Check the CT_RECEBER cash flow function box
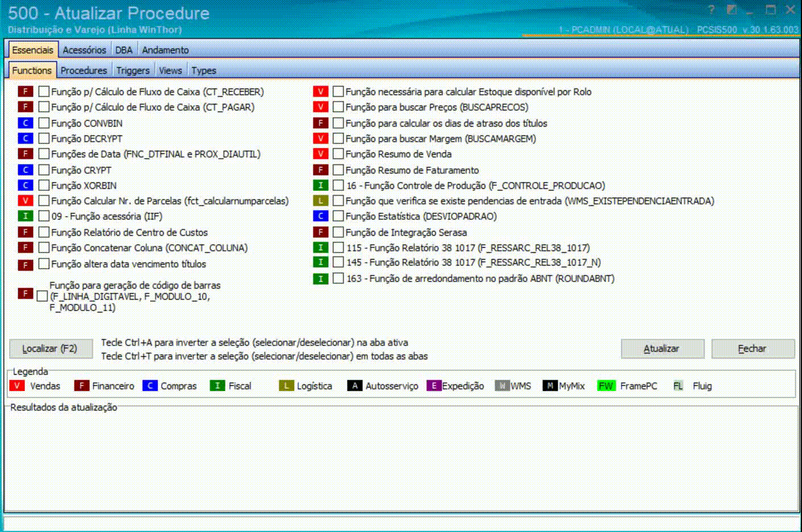Viewport: 802px width, 532px height. (x=44, y=92)
